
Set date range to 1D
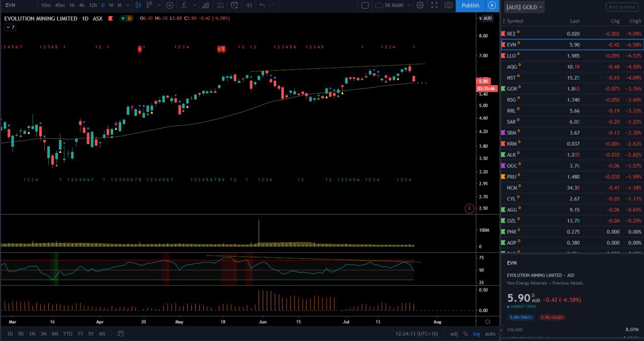11,333
